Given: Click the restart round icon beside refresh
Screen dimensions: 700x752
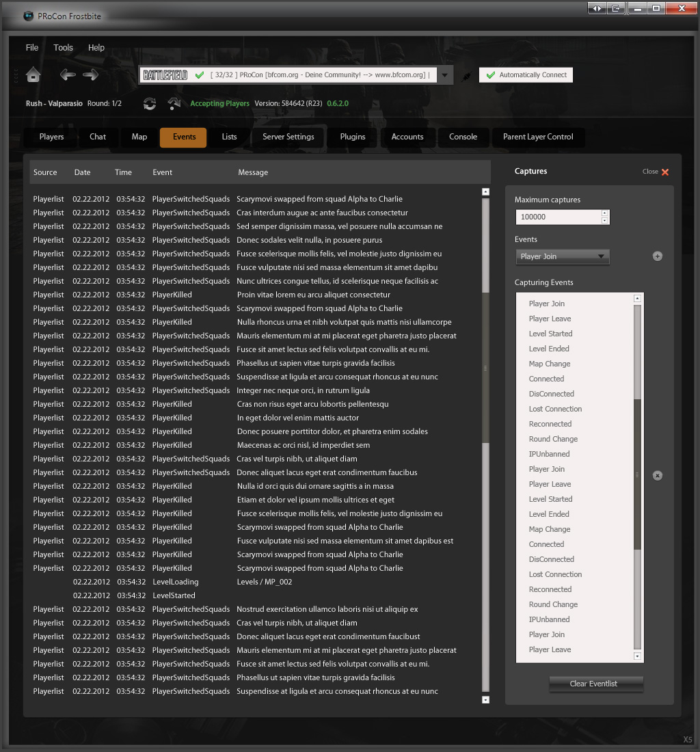Looking at the screenshot, I should point(174,104).
